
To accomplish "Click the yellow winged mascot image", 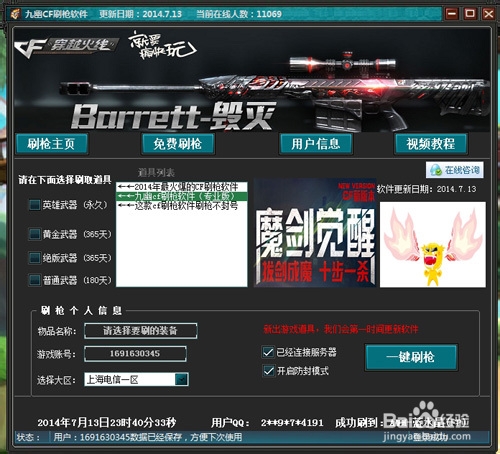I will coord(433,244).
